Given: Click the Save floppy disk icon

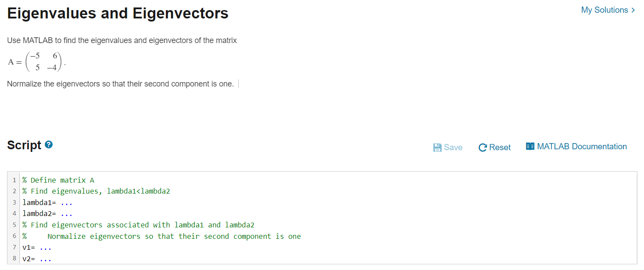Looking at the screenshot, I should 437,148.
